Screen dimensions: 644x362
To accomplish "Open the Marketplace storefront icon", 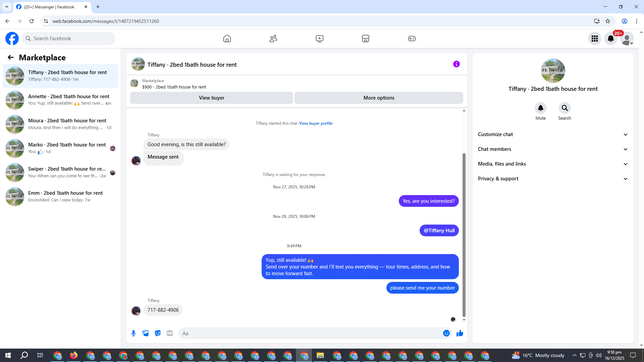I will tap(366, 39).
